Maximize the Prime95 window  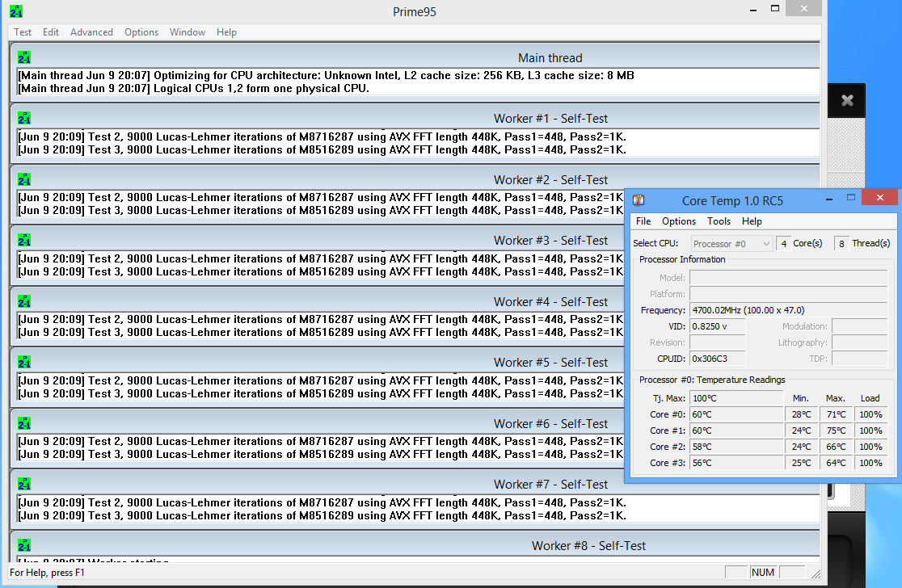[x=775, y=9]
